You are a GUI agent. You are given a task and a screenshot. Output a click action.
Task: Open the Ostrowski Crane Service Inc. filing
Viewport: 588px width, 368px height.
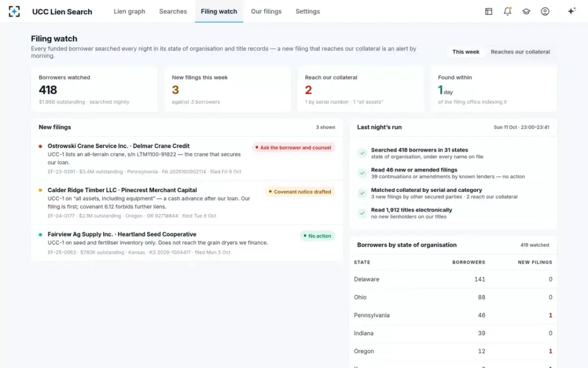click(x=187, y=158)
